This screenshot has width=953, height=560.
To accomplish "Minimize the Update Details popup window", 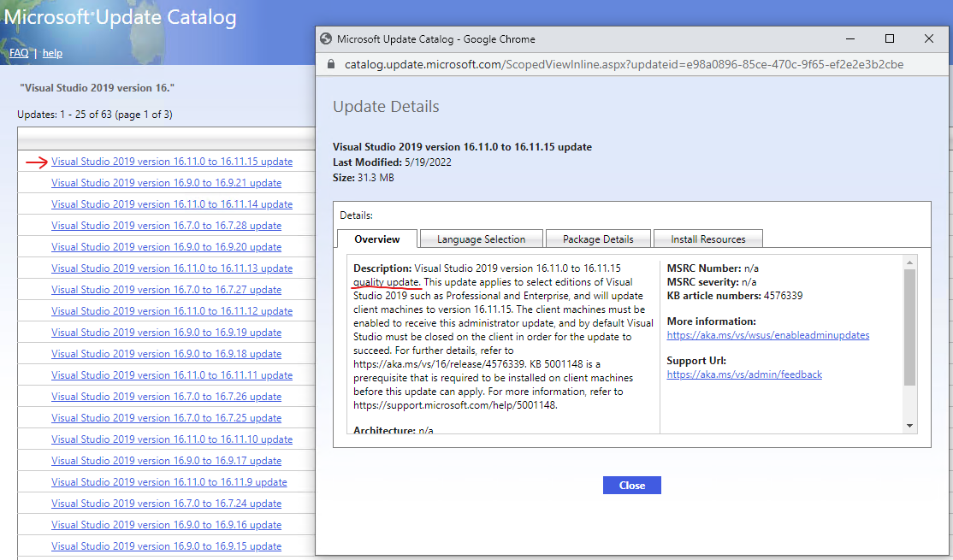I will (x=850, y=38).
